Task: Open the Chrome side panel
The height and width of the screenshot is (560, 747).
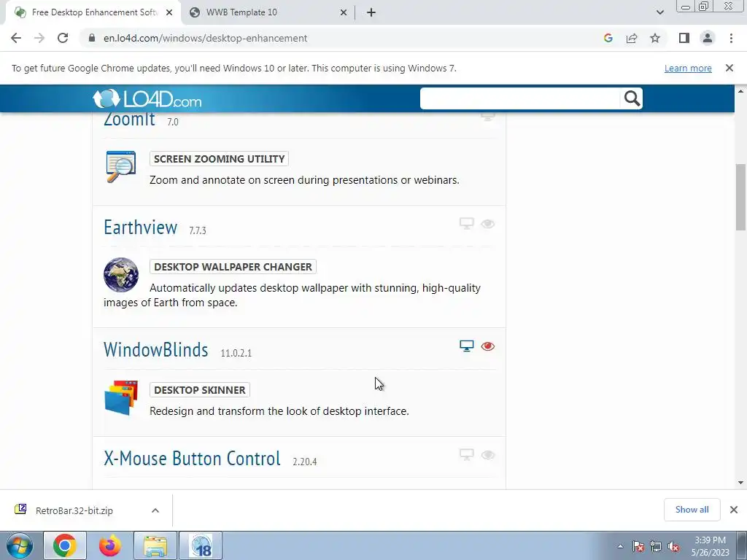Action: pos(684,38)
